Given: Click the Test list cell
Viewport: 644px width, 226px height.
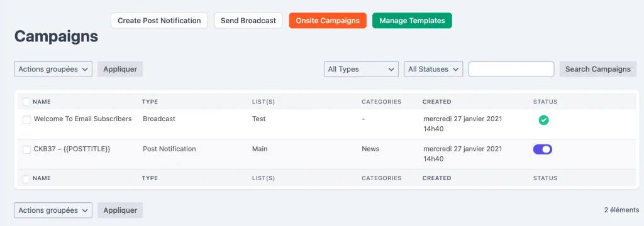Looking at the screenshot, I should [258, 119].
